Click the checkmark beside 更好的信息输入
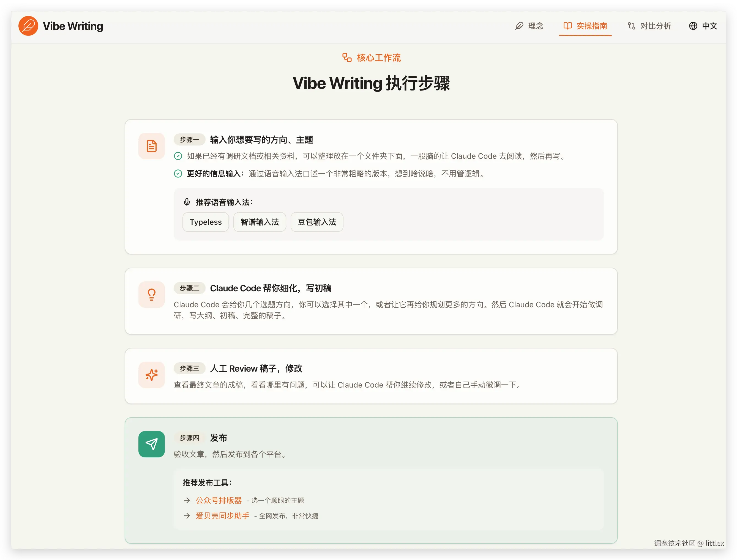This screenshot has width=737, height=560. point(178,174)
